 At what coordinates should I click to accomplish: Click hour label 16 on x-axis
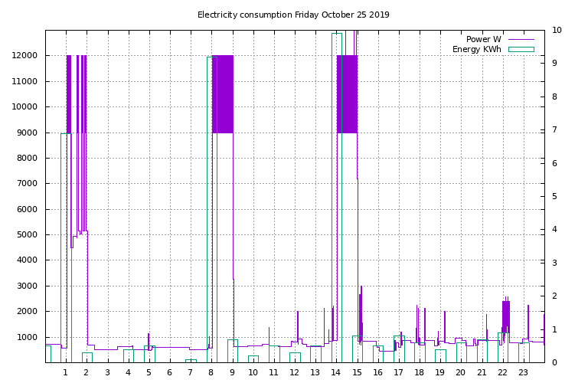[377, 372]
